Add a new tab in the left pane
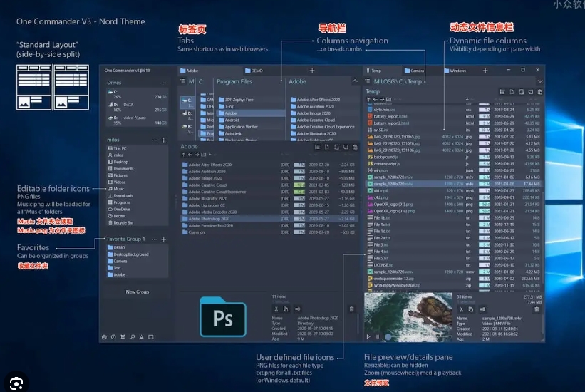Image resolution: width=585 pixels, height=392 pixels. pos(312,71)
